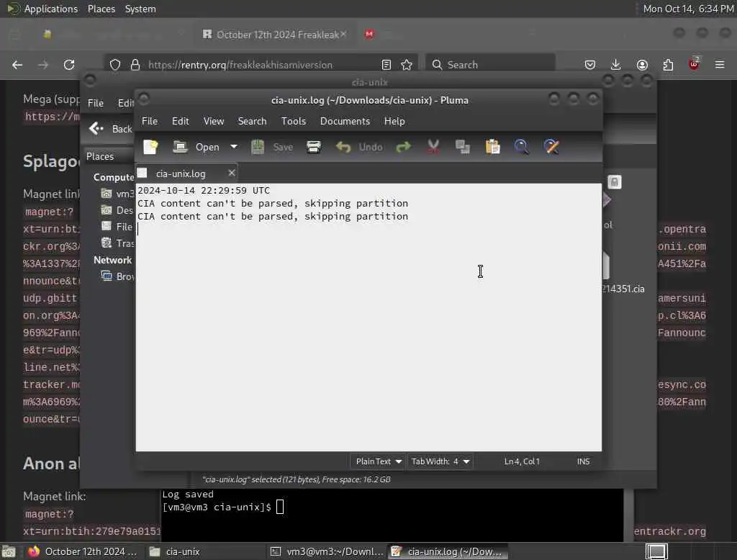Select Trash in file manager sidebar
The height and width of the screenshot is (560, 737).
click(x=117, y=243)
